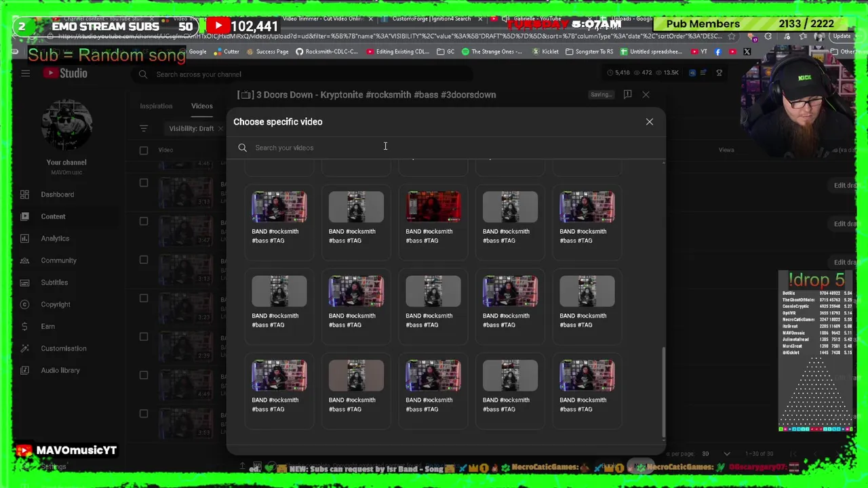Viewport: 868px width, 488px height.
Task: Go to Audio library in the sidebar
Action: 60,371
